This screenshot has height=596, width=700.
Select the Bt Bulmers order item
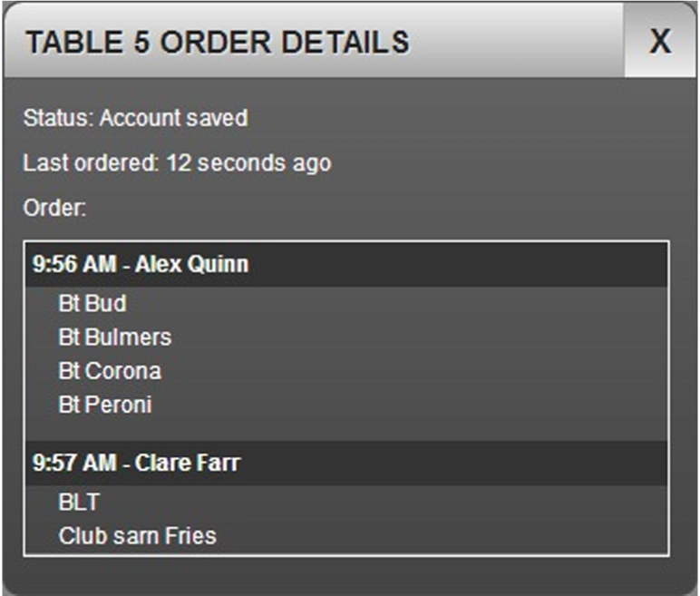114,337
